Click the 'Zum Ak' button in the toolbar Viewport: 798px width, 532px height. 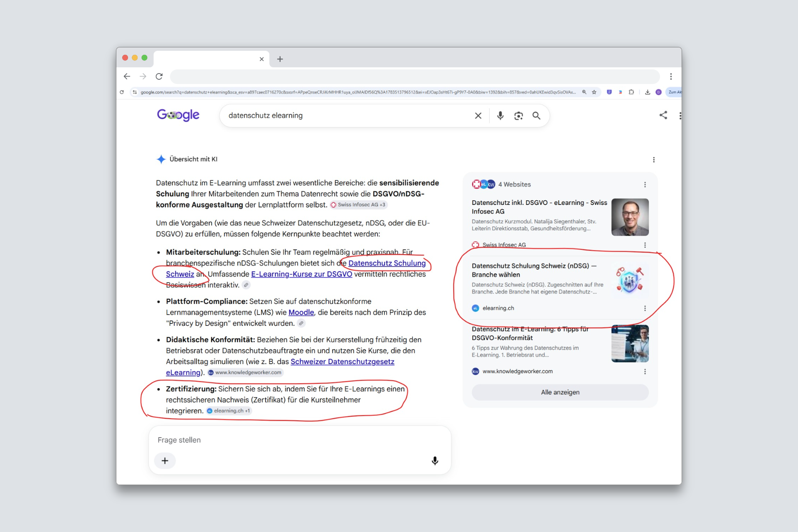(674, 92)
